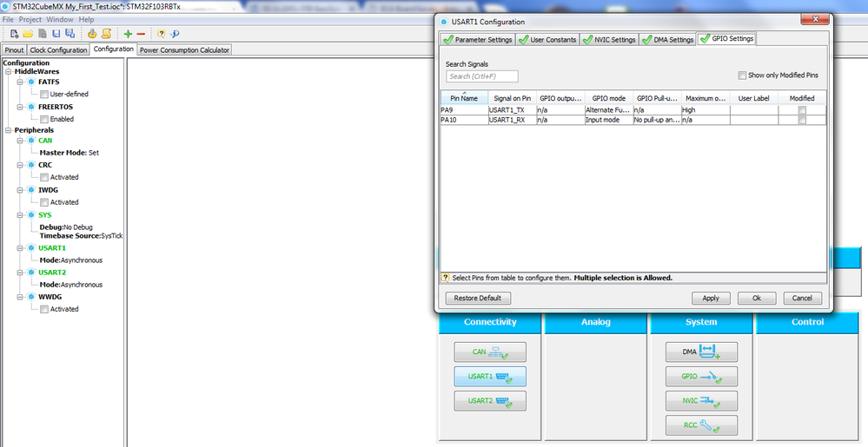Click the Save Project As icon

pos(70,33)
